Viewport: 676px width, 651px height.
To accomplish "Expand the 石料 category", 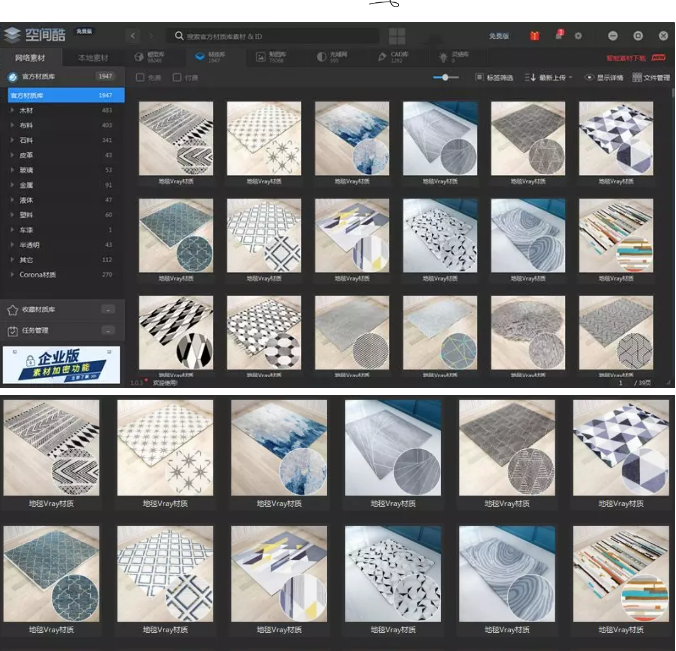I will click(12, 140).
